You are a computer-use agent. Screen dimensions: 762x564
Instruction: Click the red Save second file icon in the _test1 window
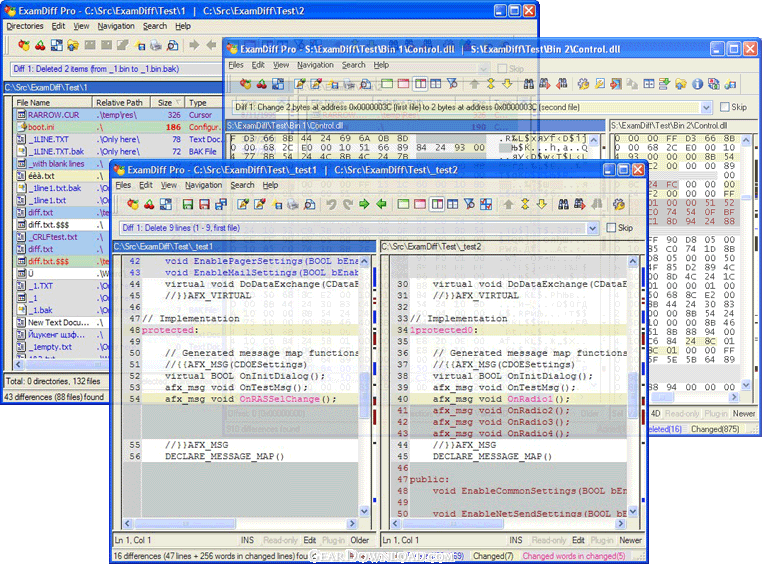(x=205, y=205)
